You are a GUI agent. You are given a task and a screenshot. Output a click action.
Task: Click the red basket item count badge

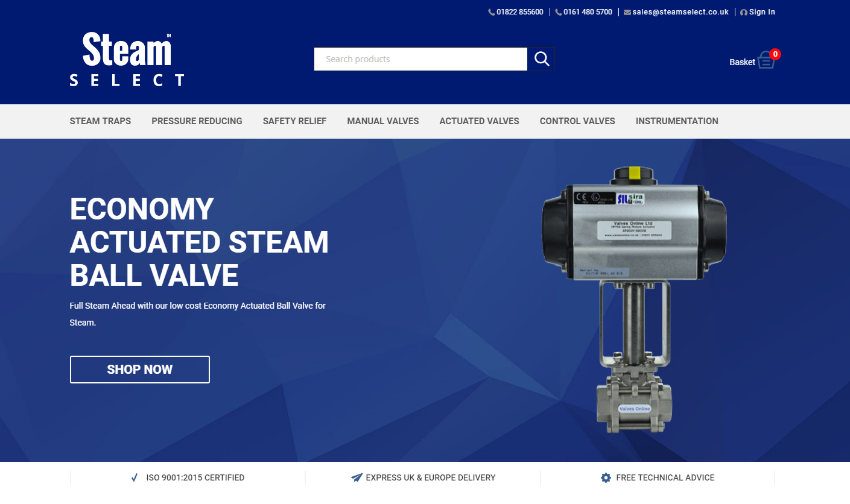tap(775, 54)
